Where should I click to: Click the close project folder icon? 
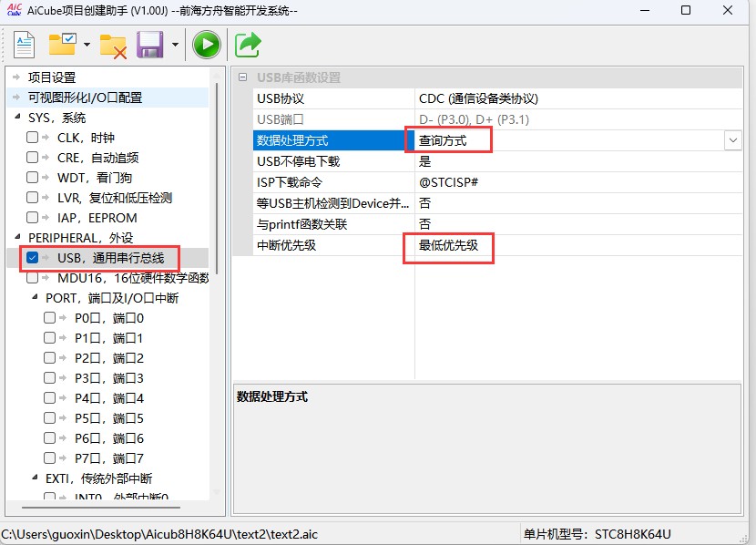(x=113, y=46)
